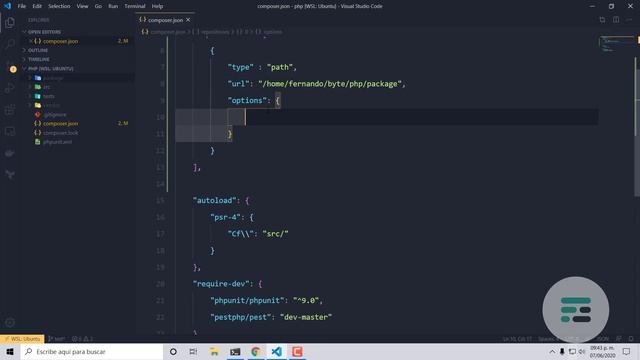Click the "dev-master" value in editor
Screen dimensions: 640x360
pyautogui.click(x=306, y=317)
